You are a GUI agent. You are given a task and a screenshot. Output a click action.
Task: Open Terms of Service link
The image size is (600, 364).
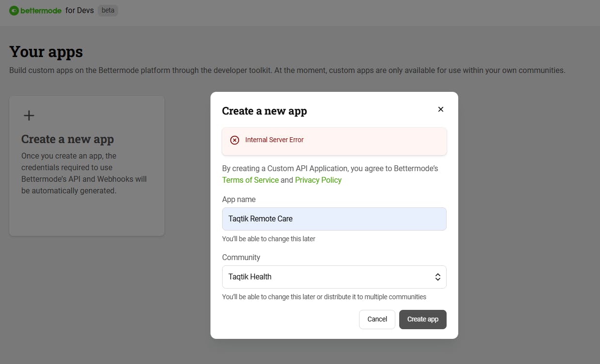point(250,180)
